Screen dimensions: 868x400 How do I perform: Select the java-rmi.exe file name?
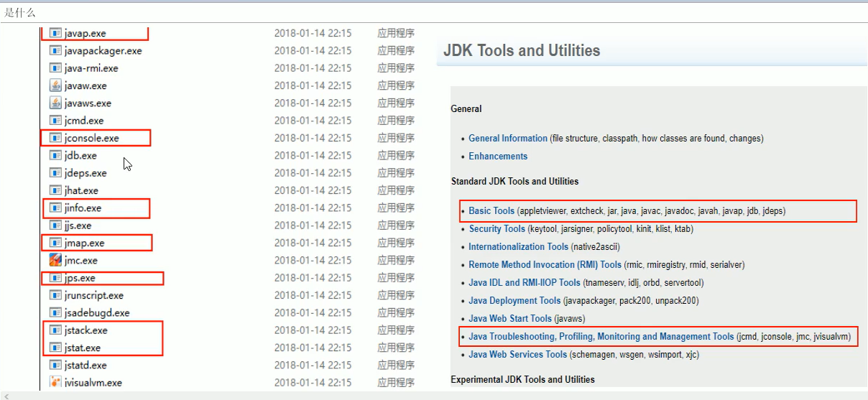click(91, 68)
